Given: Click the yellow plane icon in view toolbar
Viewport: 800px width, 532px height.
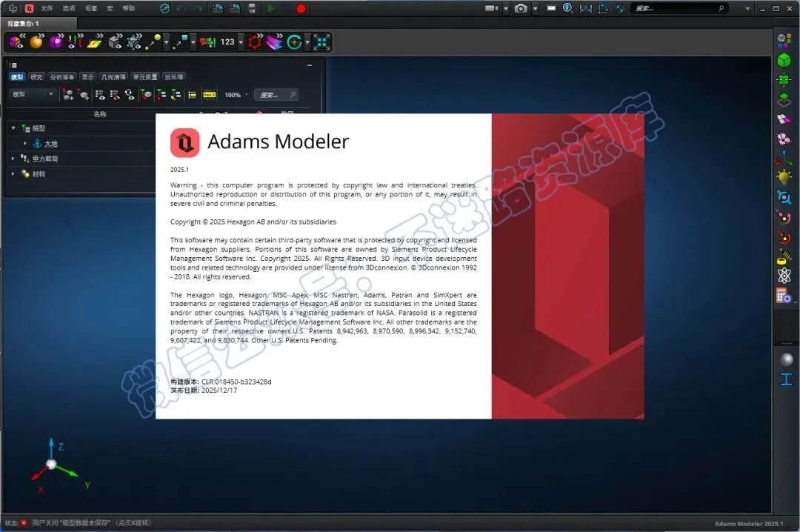Looking at the screenshot, I should tap(95, 42).
